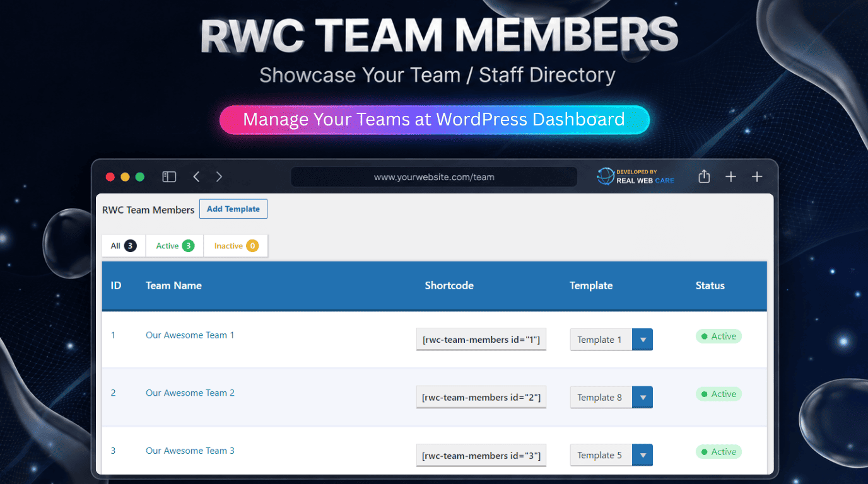
Task: Select the shortcode field with id="1"
Action: point(481,340)
